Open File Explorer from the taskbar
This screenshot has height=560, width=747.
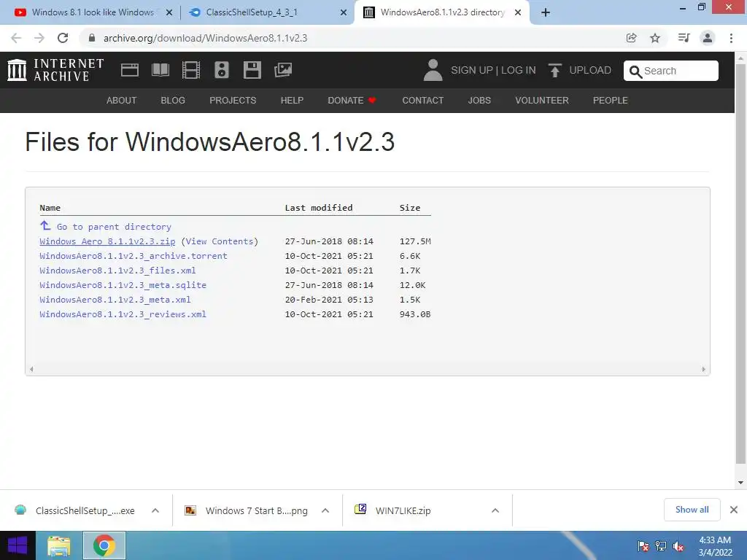pyautogui.click(x=59, y=545)
